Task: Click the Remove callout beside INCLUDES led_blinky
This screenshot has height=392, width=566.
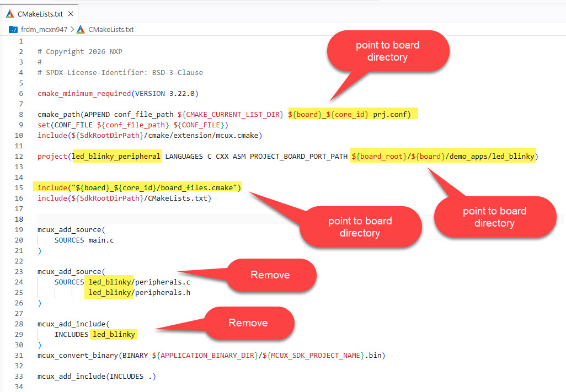Action: (248, 323)
